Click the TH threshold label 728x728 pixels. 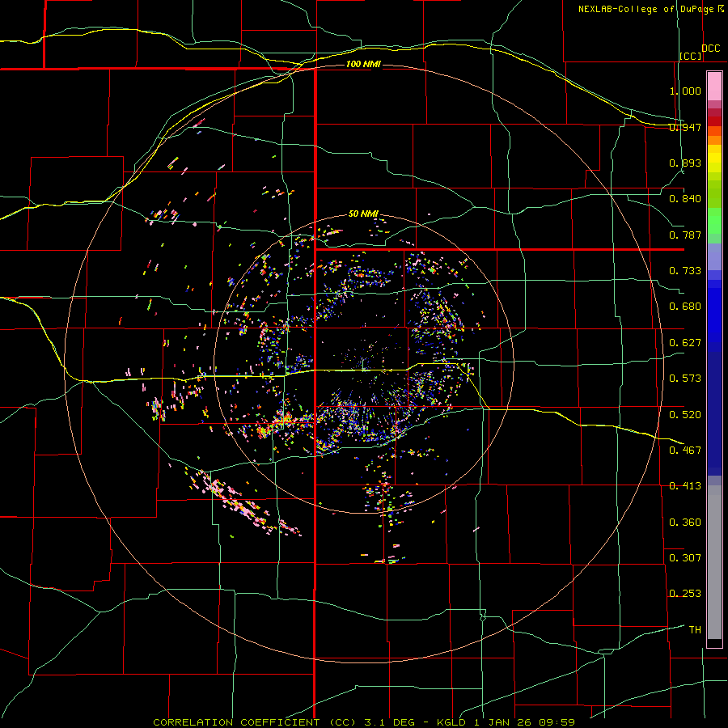coord(695,630)
